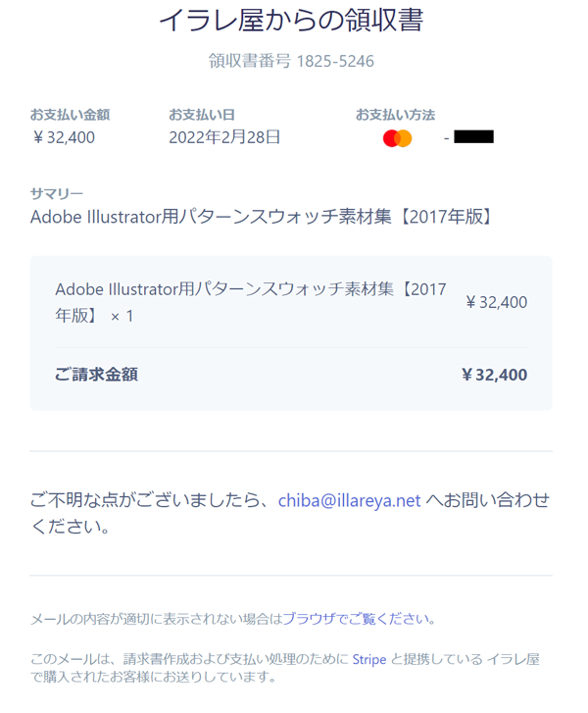The image size is (588, 713).
Task: Click the お支払い方法 label
Action: (395, 115)
